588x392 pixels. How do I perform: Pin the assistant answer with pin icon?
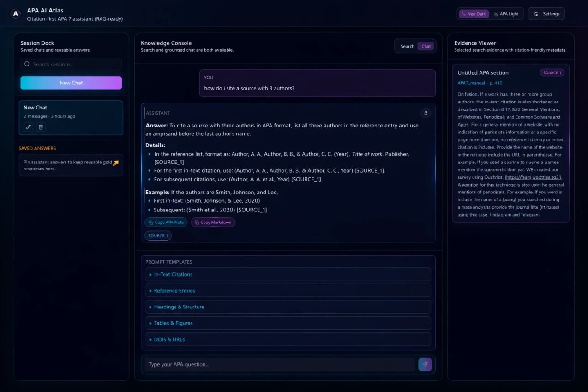tap(426, 113)
